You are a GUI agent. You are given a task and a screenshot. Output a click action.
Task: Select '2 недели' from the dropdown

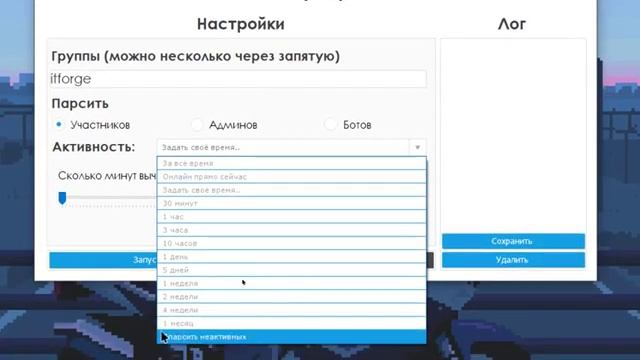click(x=291, y=297)
